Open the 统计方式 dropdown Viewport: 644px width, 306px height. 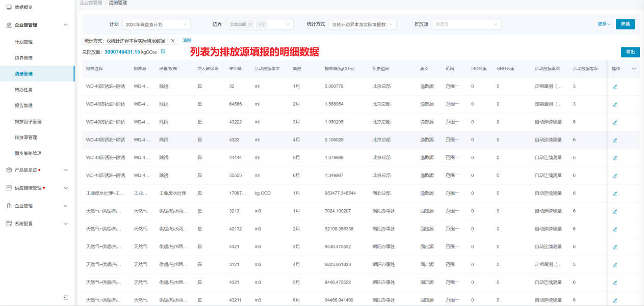[x=362, y=24]
